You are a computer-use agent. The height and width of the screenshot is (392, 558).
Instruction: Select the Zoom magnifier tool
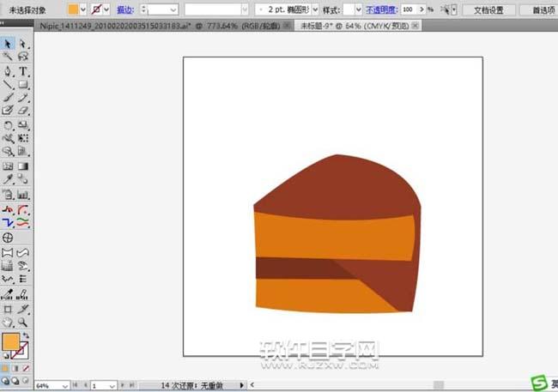pos(23,322)
